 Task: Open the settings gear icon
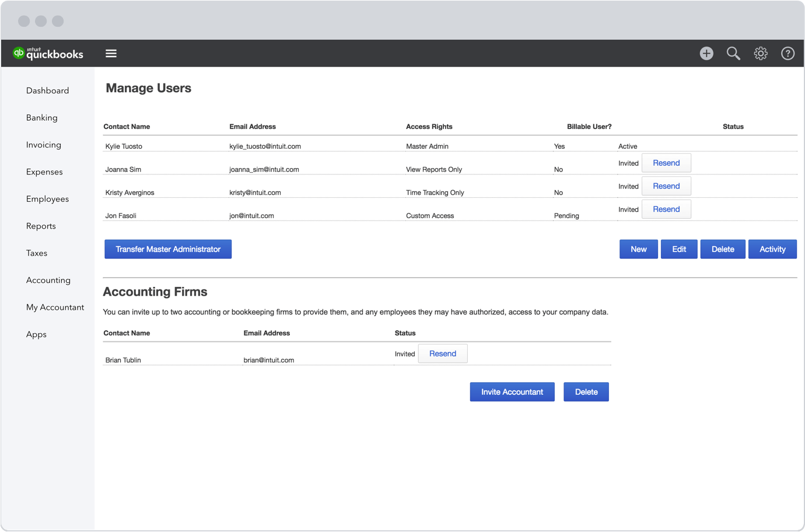coord(761,54)
